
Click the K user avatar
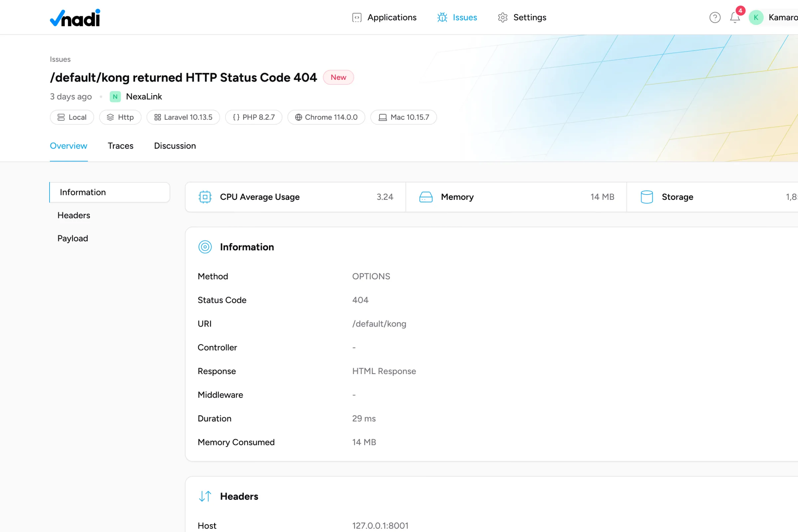pos(755,18)
